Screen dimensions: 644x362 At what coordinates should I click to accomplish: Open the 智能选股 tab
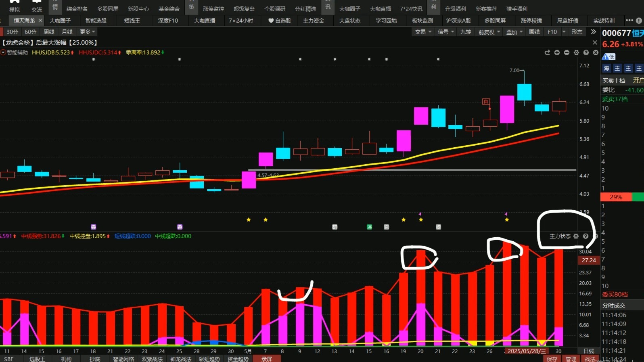click(x=96, y=21)
